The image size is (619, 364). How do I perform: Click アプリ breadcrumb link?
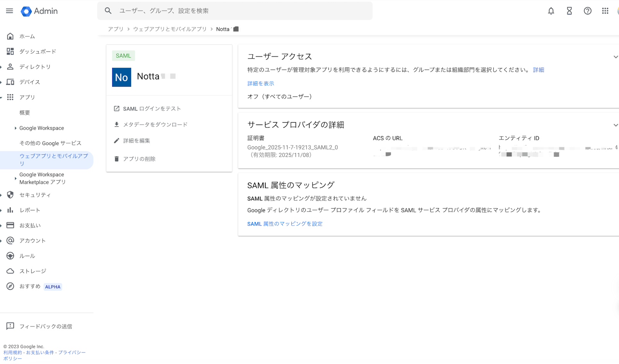pyautogui.click(x=116, y=29)
